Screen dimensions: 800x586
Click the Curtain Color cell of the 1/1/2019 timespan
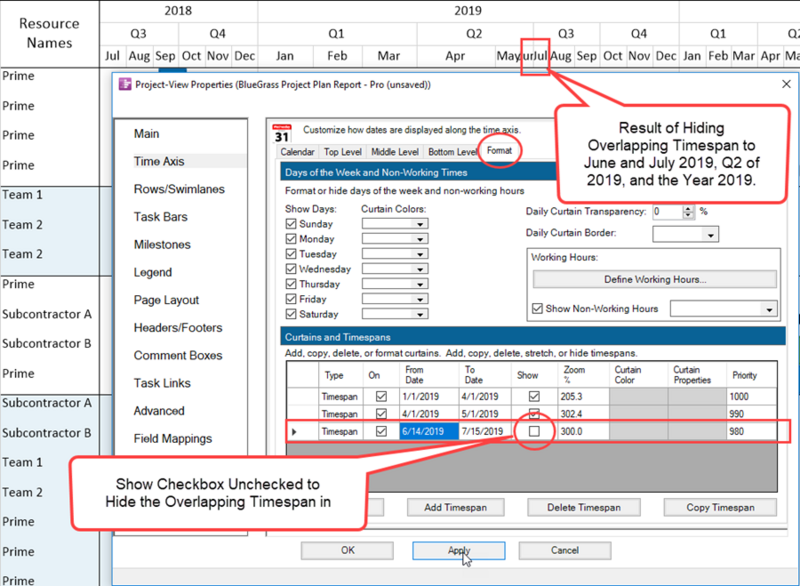point(638,396)
